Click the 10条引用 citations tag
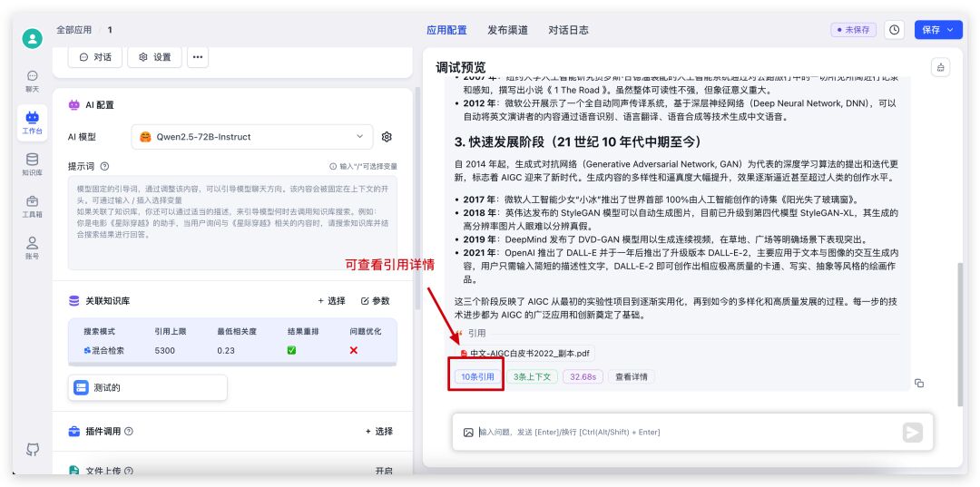Viewport: 980px width, 487px height. (x=477, y=376)
